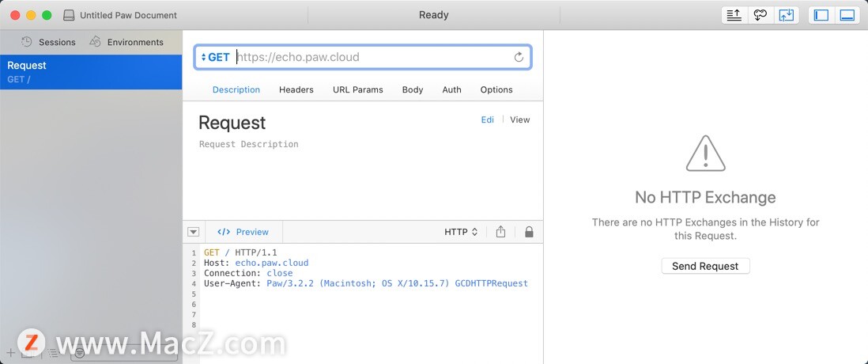Click the plus add-request icon at sidebar bottom
868x364 pixels.
tap(10, 352)
